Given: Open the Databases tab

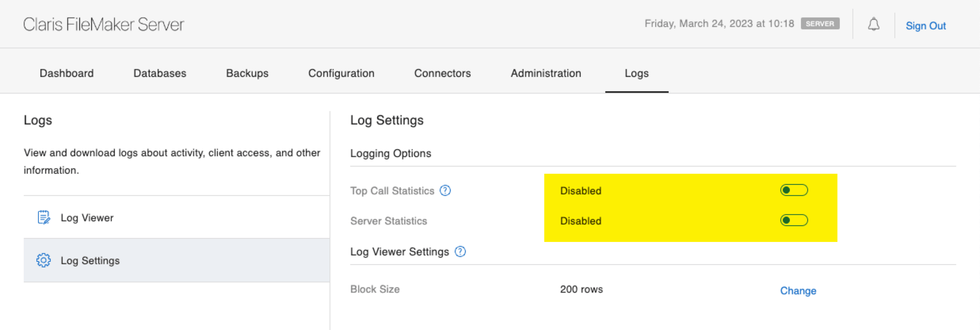Looking at the screenshot, I should [x=160, y=73].
